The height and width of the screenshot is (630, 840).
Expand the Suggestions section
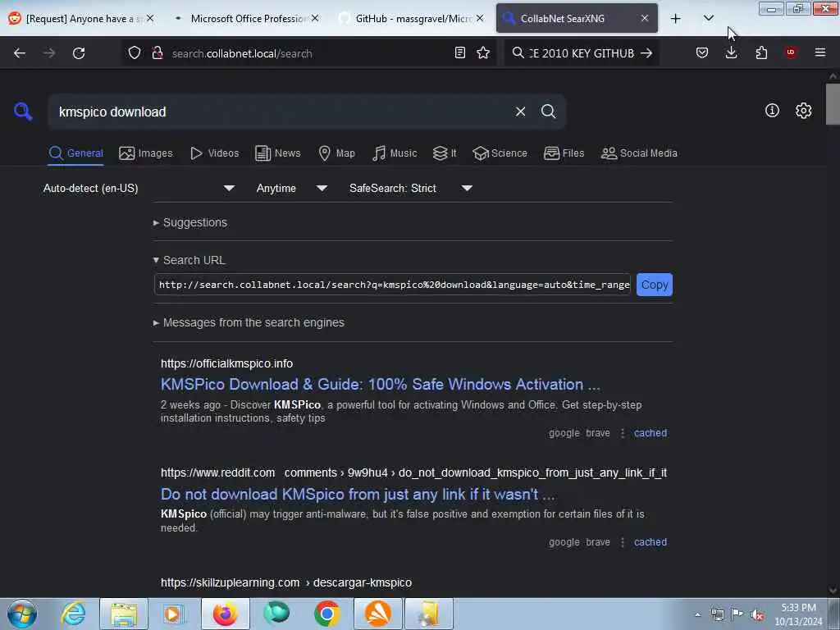tap(190, 222)
